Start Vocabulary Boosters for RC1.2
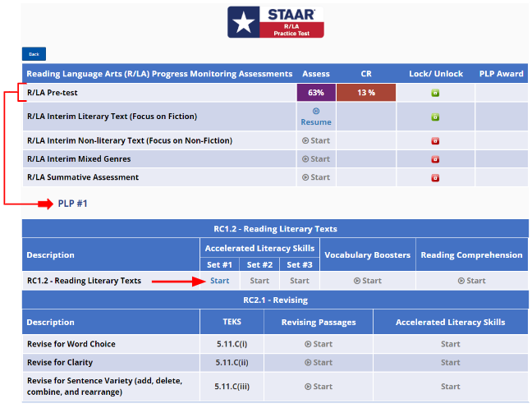 pos(368,281)
